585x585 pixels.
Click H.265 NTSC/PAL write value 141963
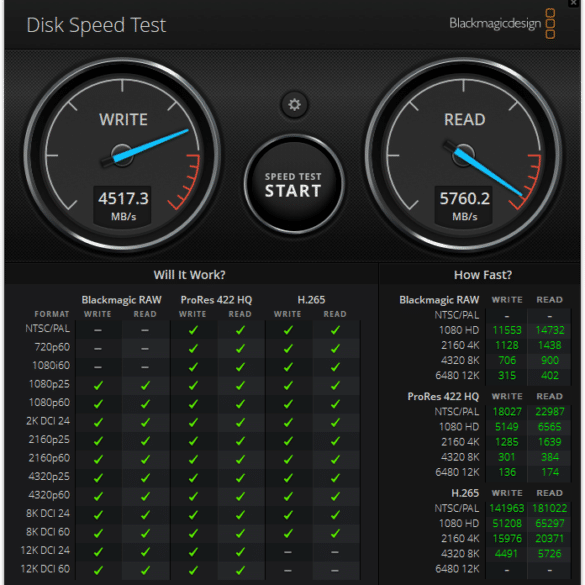[x=507, y=509]
